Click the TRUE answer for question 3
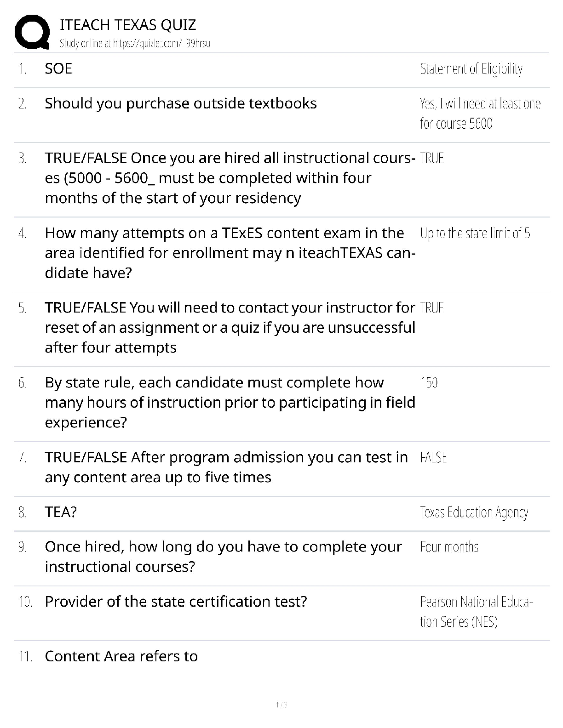 [x=432, y=159]
